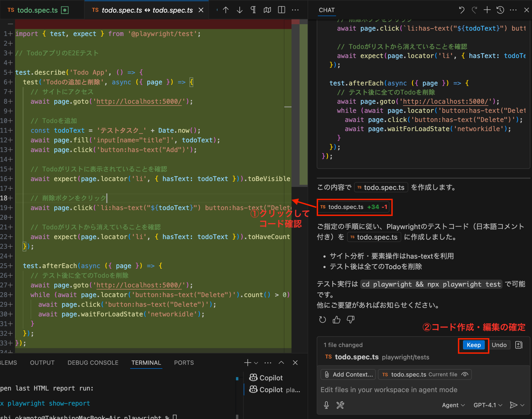Open chat history with the clock icon
Viewport: 532px width, 419px height.
pyautogui.click(x=500, y=10)
